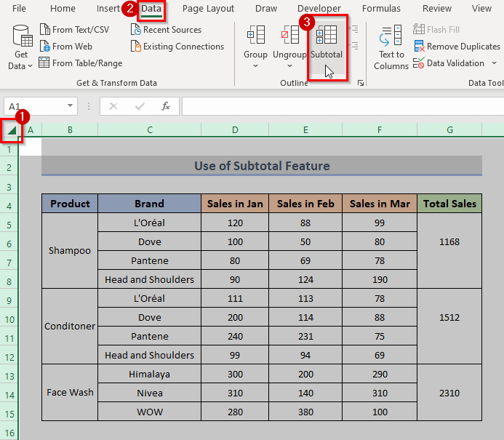Open the View tab

coord(481,9)
